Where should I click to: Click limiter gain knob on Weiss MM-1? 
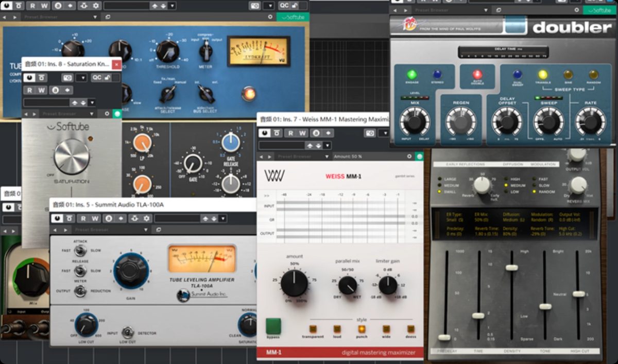click(x=388, y=285)
